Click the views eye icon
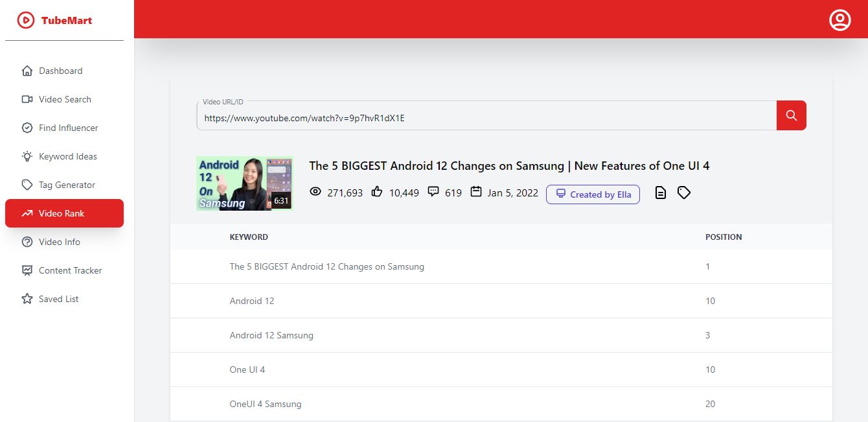 pyautogui.click(x=315, y=192)
